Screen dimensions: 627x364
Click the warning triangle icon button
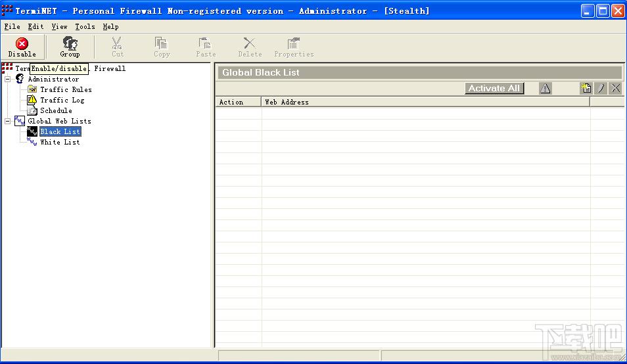[545, 88]
